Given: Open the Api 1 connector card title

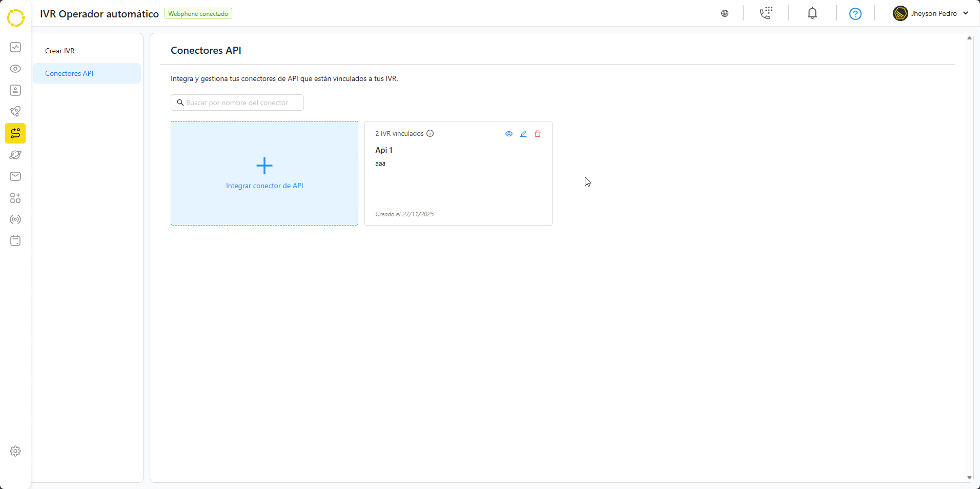Looking at the screenshot, I should (384, 150).
